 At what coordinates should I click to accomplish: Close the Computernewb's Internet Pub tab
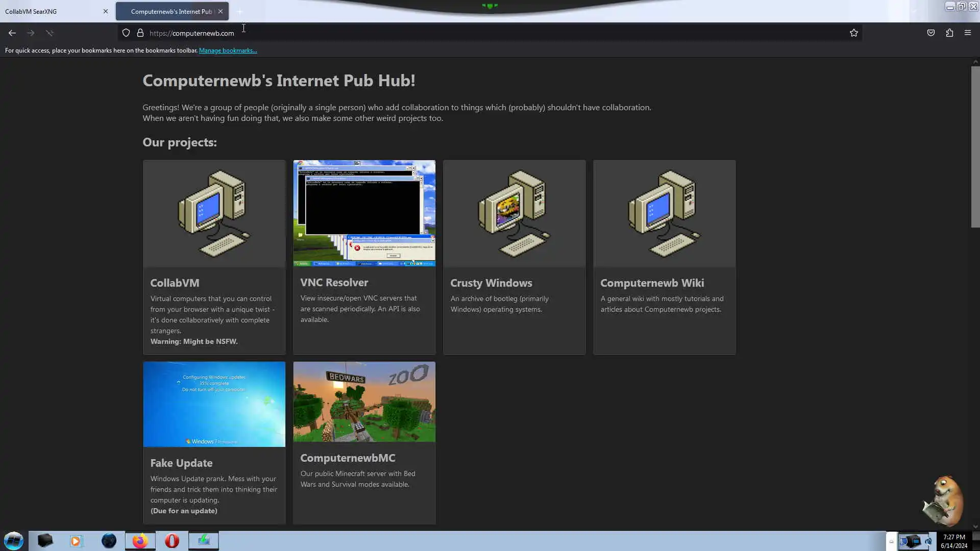tap(220, 11)
